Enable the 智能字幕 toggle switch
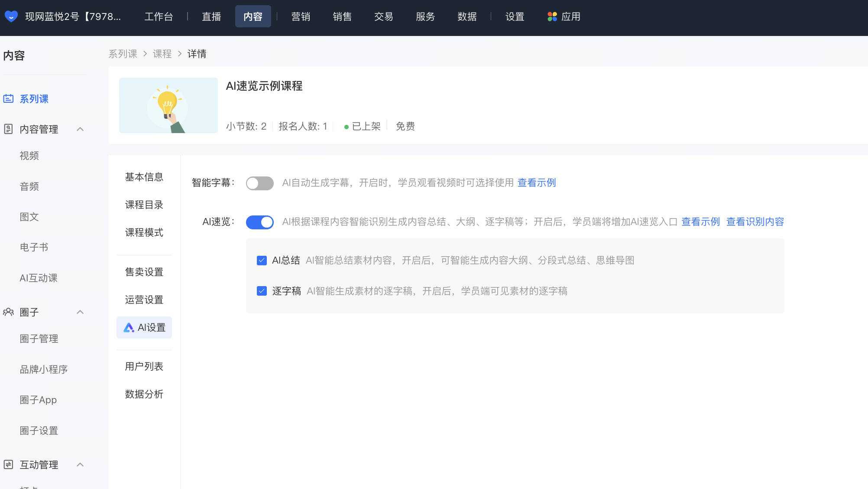The width and height of the screenshot is (868, 489). (x=260, y=183)
